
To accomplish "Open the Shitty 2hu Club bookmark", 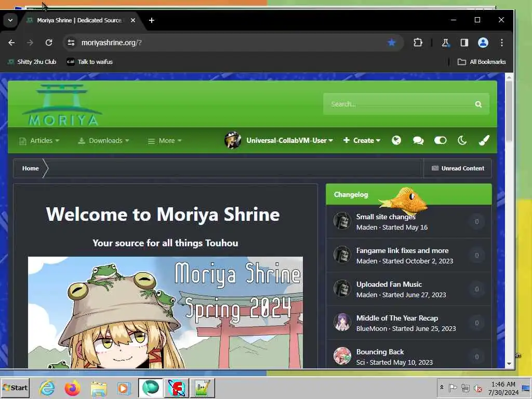I will [32, 62].
